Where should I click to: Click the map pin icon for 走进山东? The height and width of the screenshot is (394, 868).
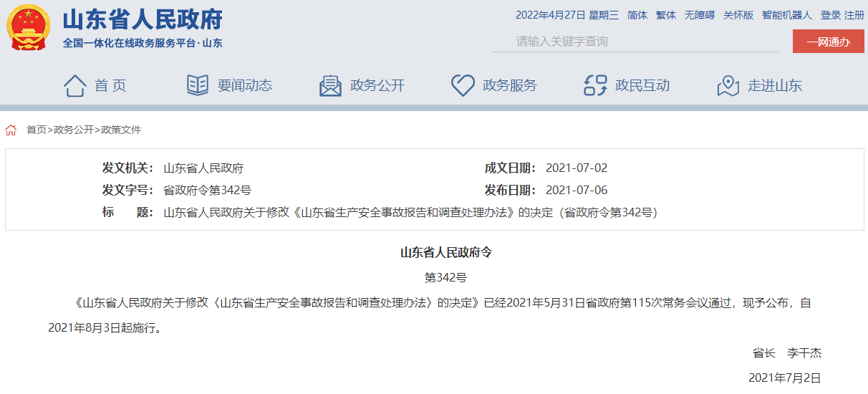[x=728, y=85]
